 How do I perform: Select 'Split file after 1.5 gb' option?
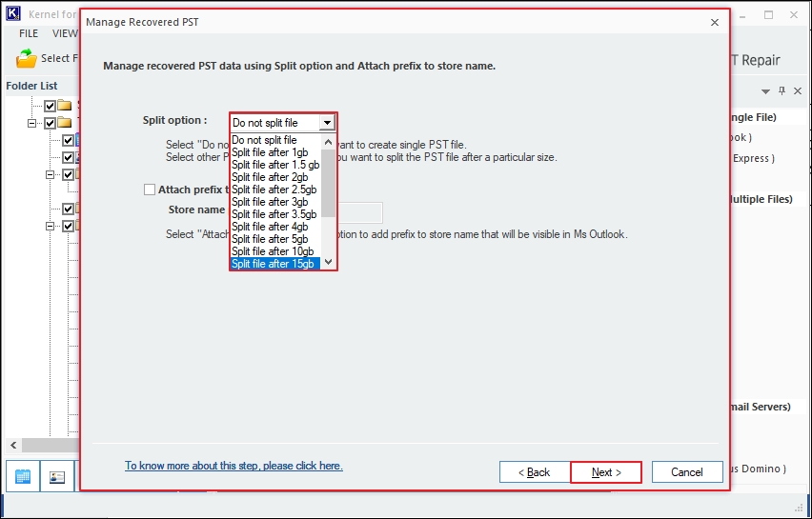click(275, 165)
